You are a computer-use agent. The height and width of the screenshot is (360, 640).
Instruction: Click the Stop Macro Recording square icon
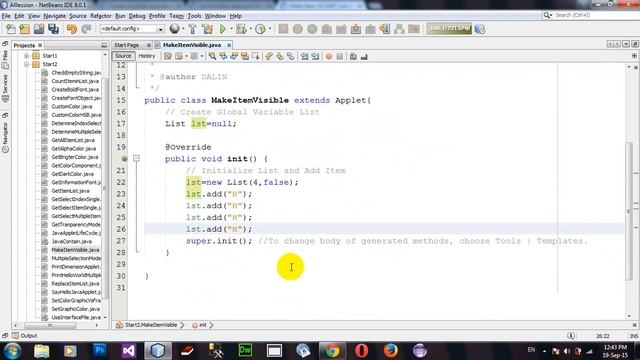[x=340, y=56]
